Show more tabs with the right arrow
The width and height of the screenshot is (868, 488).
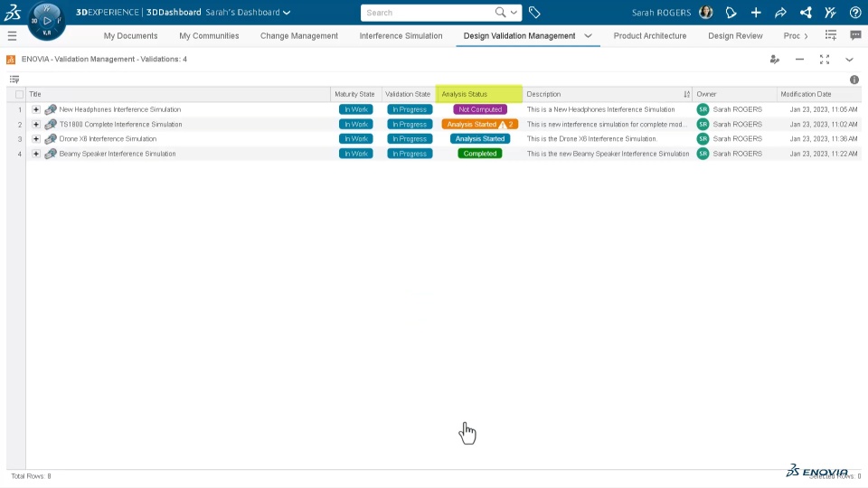pos(806,36)
